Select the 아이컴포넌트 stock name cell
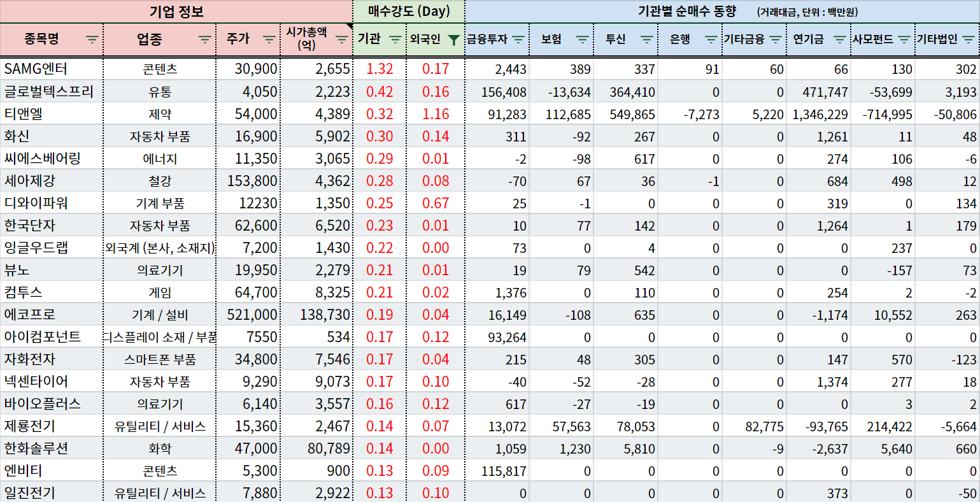This screenshot has width=980, height=502. pos(51,336)
